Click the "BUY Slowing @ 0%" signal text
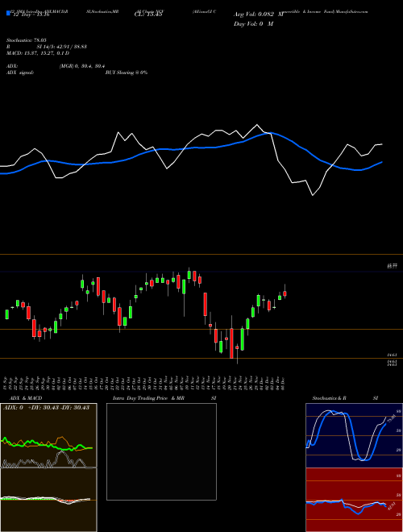The height and width of the screenshot is (532, 403). (127, 73)
